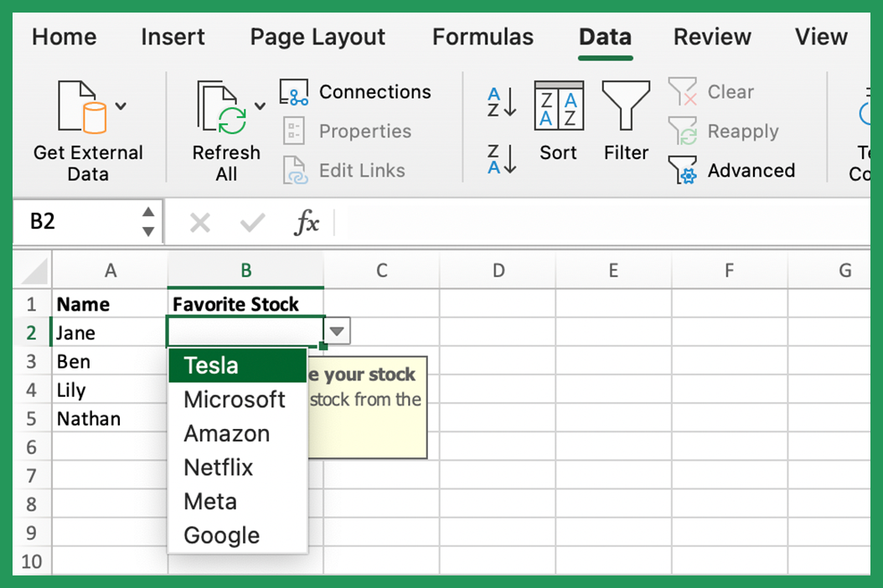Click the Get External Data icon

(82, 107)
